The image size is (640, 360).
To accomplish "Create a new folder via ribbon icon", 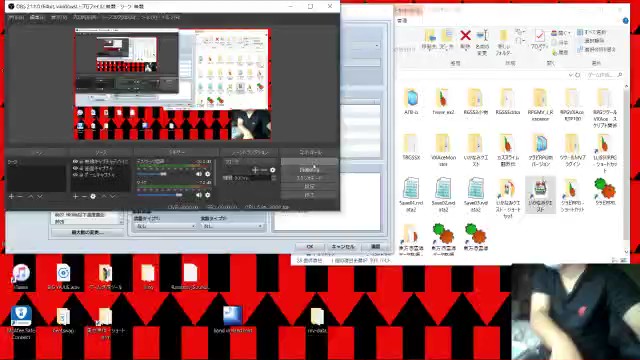I will pyautogui.click(x=504, y=36).
